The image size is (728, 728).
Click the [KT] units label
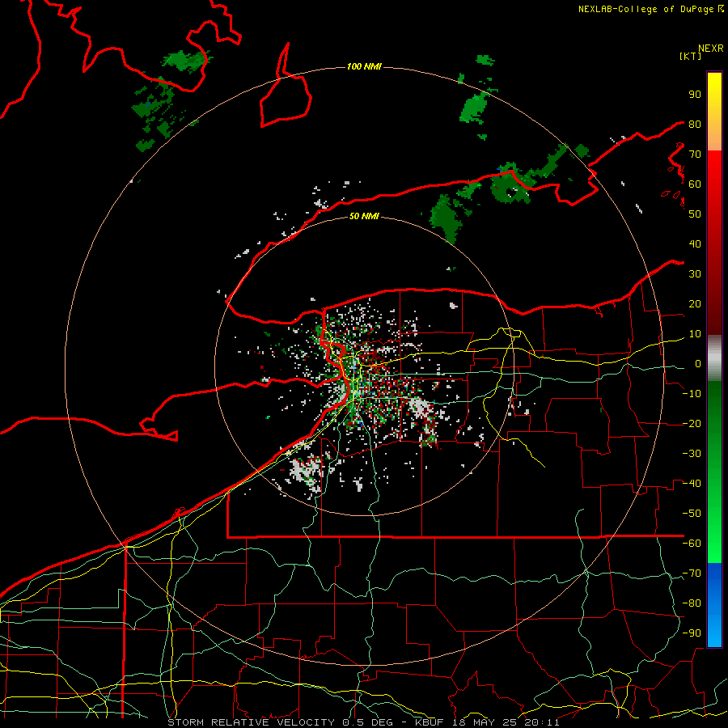tap(690, 56)
